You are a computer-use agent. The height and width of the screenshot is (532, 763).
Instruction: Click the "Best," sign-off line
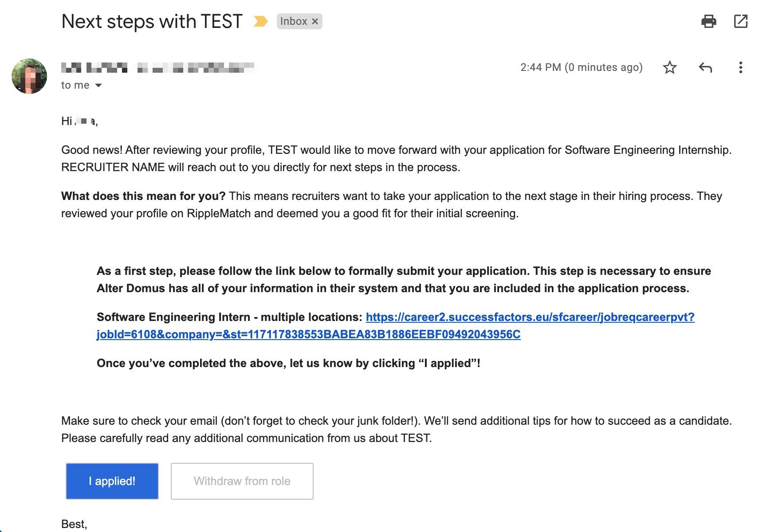click(x=74, y=524)
